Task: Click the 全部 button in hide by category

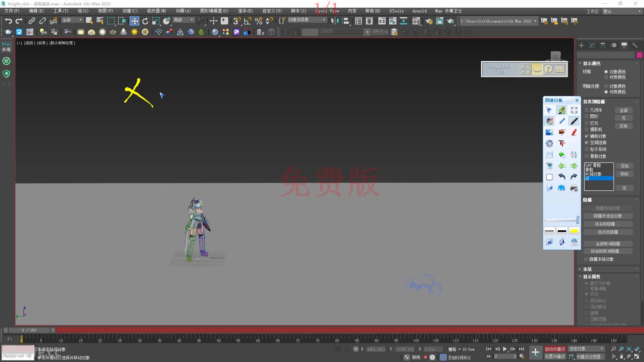Action: tap(624, 110)
